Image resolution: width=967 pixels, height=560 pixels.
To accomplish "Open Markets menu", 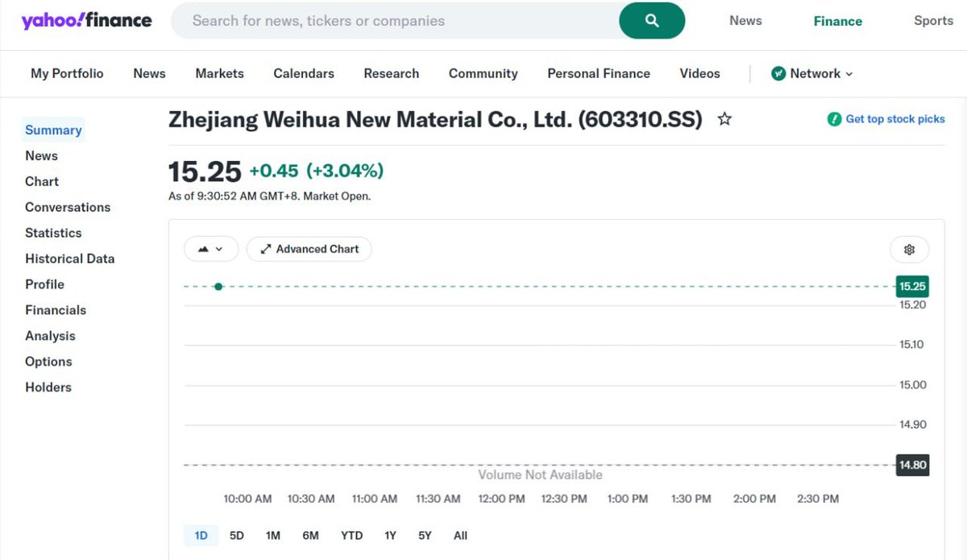I will pos(219,73).
